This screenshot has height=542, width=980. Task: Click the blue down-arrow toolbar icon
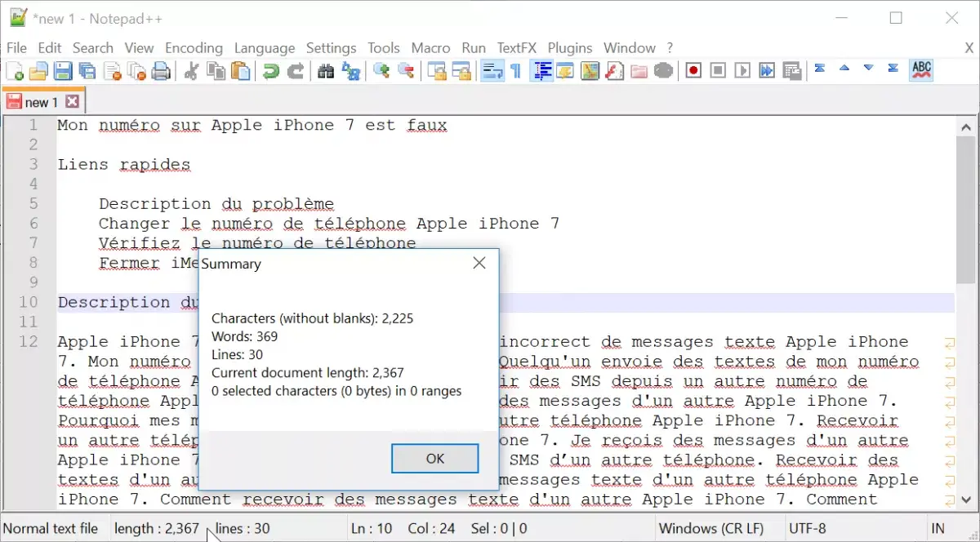point(869,69)
